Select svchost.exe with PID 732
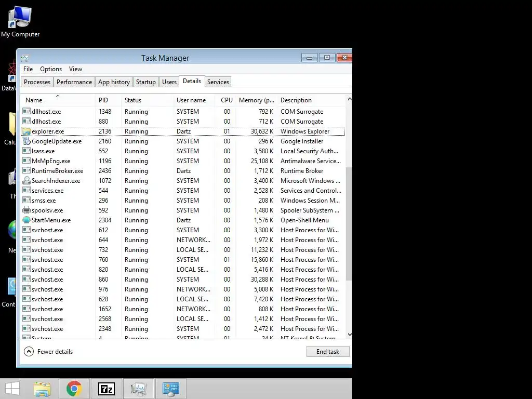The height and width of the screenshot is (399, 532). [183, 250]
